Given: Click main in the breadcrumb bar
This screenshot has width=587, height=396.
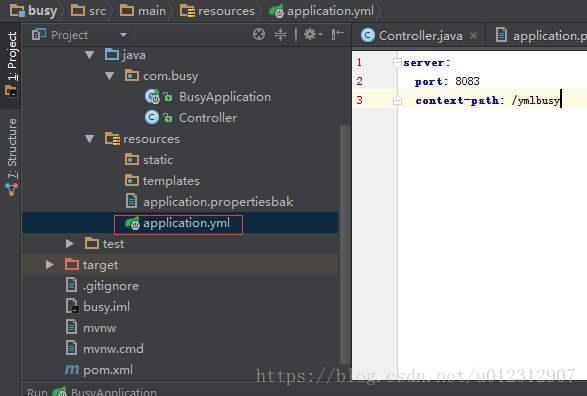Looking at the screenshot, I should point(143,11).
